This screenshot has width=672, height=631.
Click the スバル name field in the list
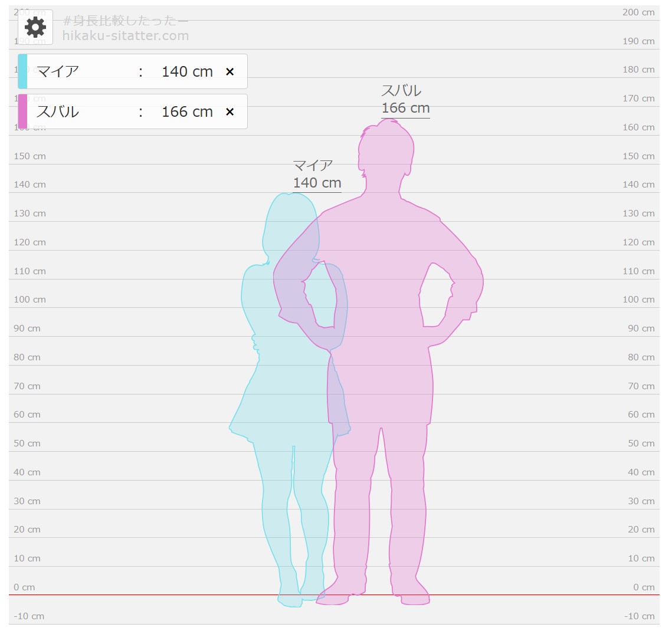pos(77,111)
